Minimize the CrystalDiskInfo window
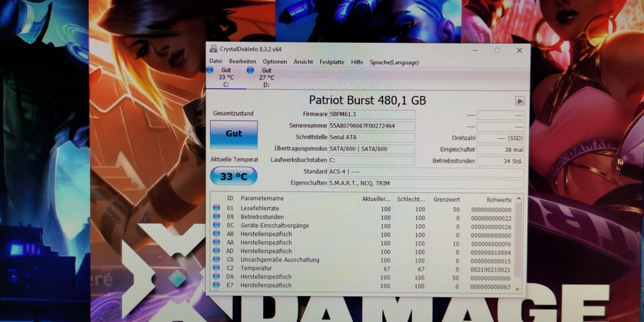644x322 pixels. 475,50
